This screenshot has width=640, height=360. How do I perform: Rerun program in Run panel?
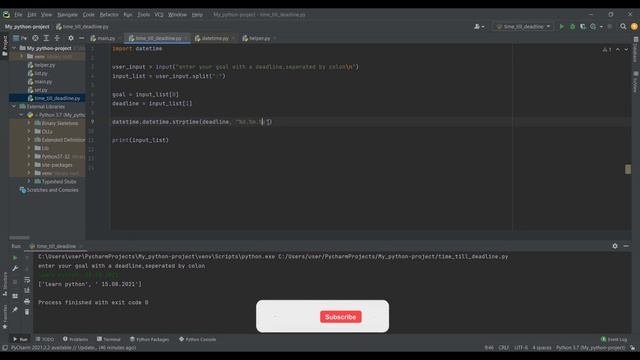click(15, 258)
